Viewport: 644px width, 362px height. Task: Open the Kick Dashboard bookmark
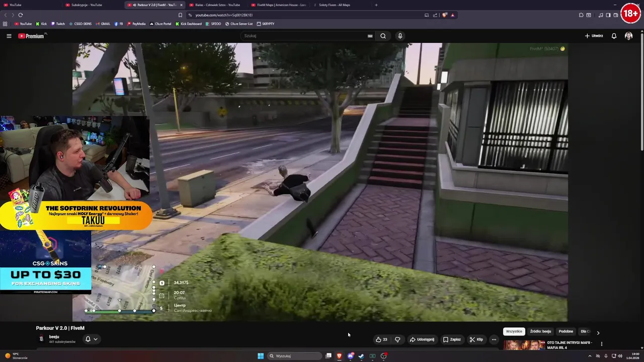pyautogui.click(x=189, y=24)
